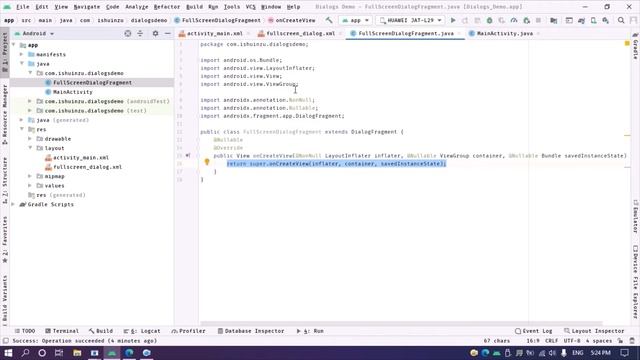This screenshot has height=360, width=640.
Task: Click the override gutter icon beside onCreateView
Action: pos(188,156)
